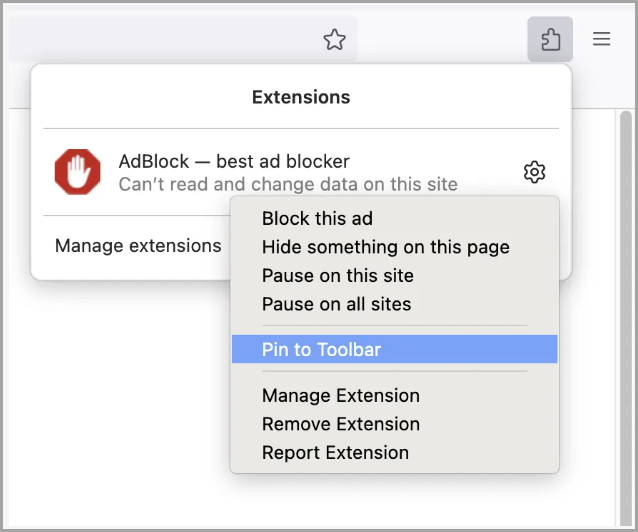
Task: Click the red AdBlock hand logo
Action: pos(77,172)
